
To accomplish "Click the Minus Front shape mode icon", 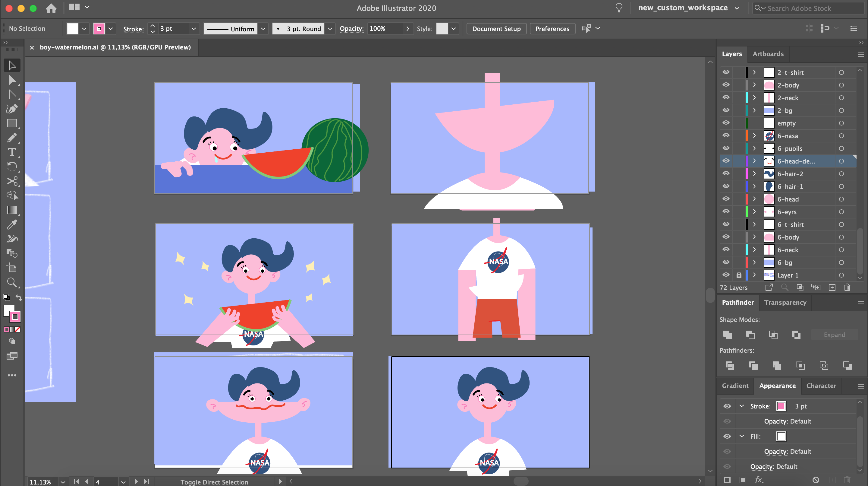I will [x=750, y=335].
